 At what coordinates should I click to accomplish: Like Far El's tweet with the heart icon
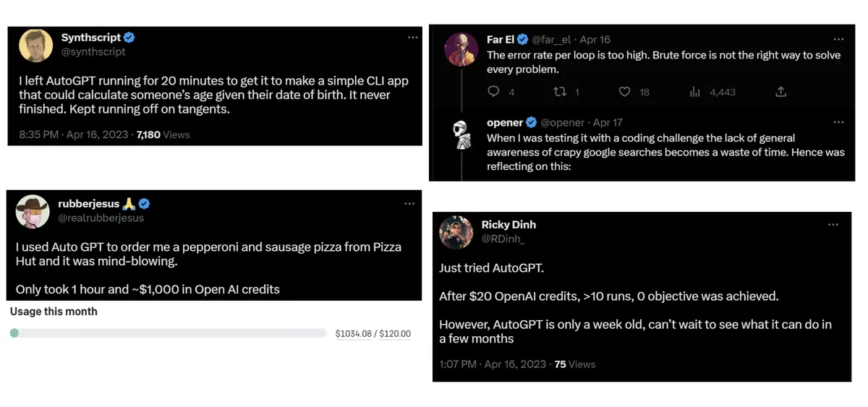pyautogui.click(x=624, y=92)
